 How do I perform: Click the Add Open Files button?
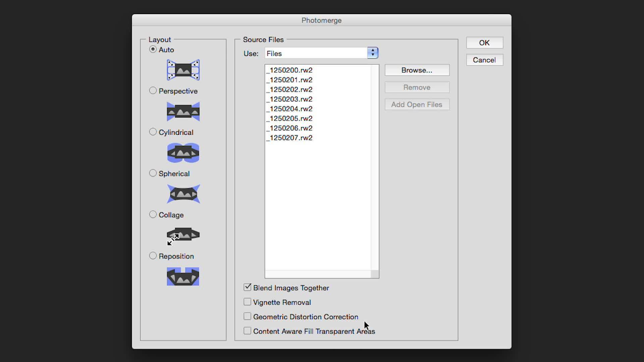417,105
